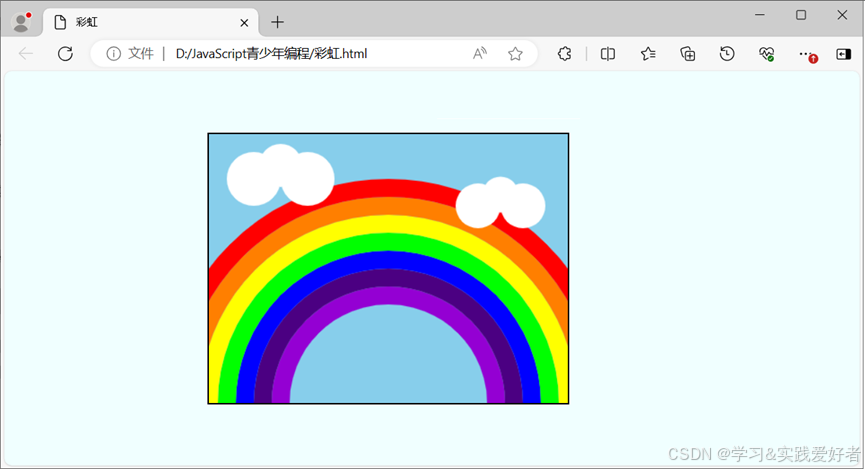Open the Favorites list
Image resolution: width=865 pixels, height=469 pixels.
click(648, 54)
